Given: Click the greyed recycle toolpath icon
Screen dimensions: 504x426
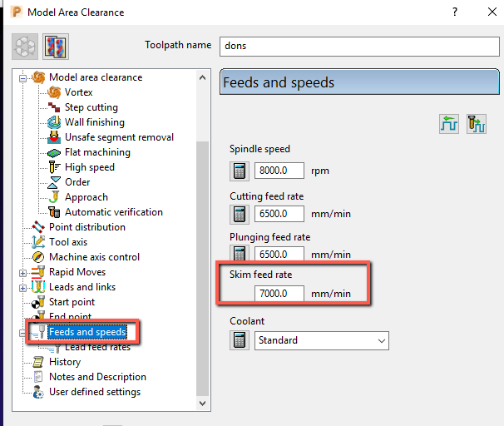Looking at the screenshot, I should (25, 47).
